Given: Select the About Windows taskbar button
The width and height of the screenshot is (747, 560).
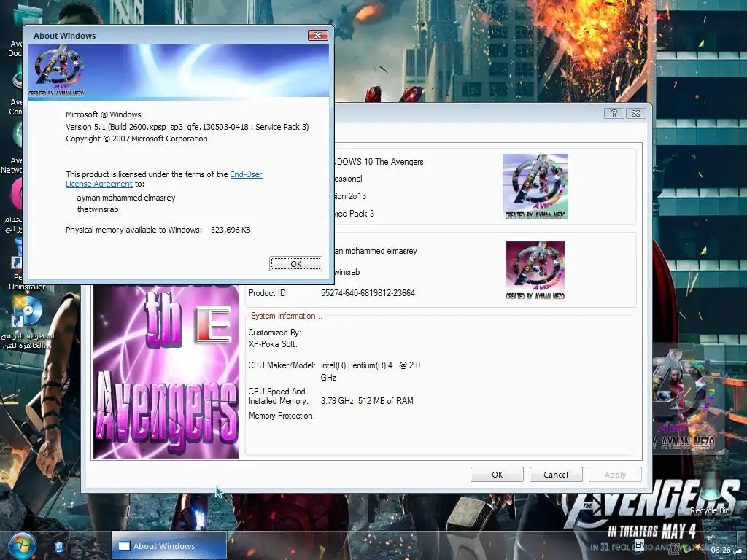Looking at the screenshot, I should coord(169,545).
